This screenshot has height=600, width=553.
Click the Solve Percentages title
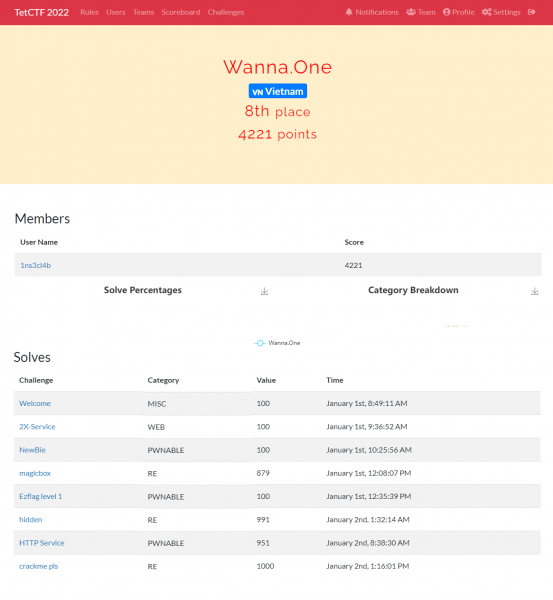[143, 290]
